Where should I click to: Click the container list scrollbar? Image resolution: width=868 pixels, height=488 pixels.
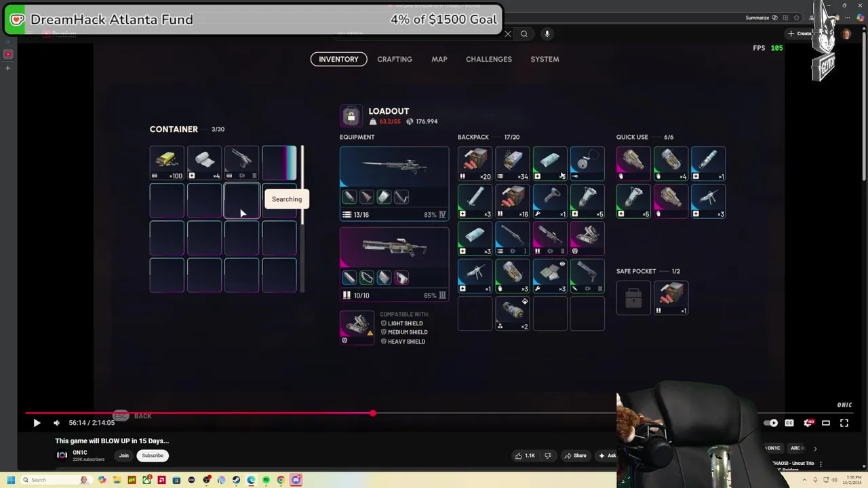[302, 184]
